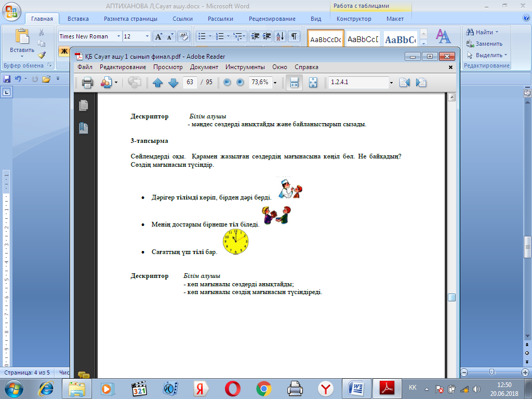
Task: Click page number field showing 63
Action: [x=190, y=82]
